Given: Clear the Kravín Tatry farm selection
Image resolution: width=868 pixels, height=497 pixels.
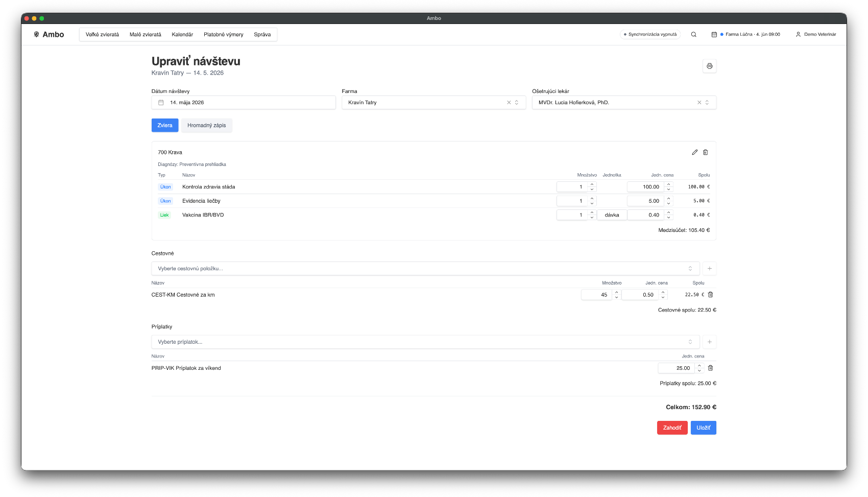Looking at the screenshot, I should coord(509,103).
